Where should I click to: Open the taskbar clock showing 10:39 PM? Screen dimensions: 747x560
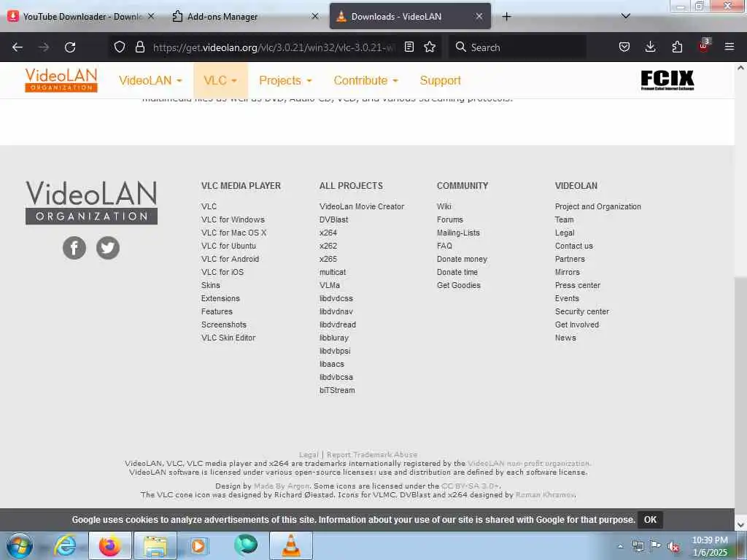[710, 546]
